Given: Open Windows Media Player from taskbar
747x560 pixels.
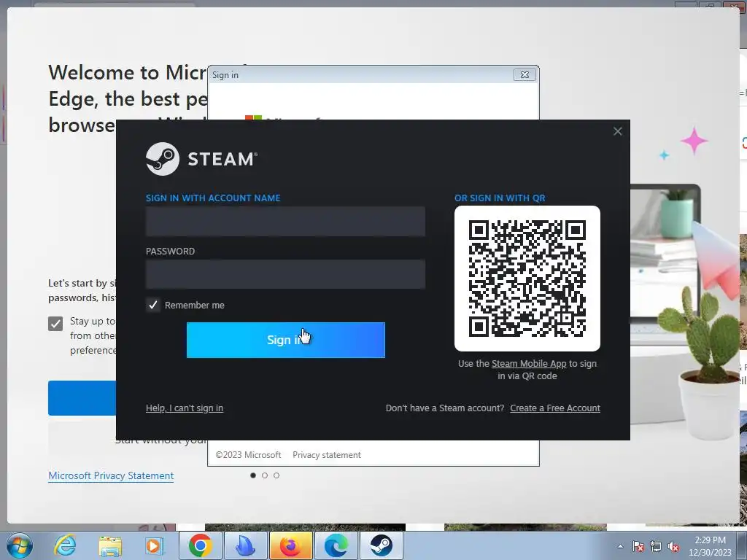Looking at the screenshot, I should coord(154,546).
